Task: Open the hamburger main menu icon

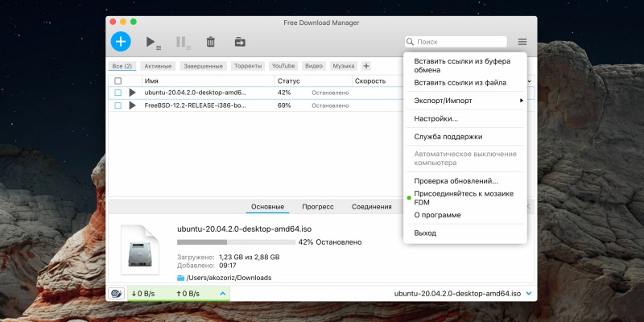Action: click(522, 42)
